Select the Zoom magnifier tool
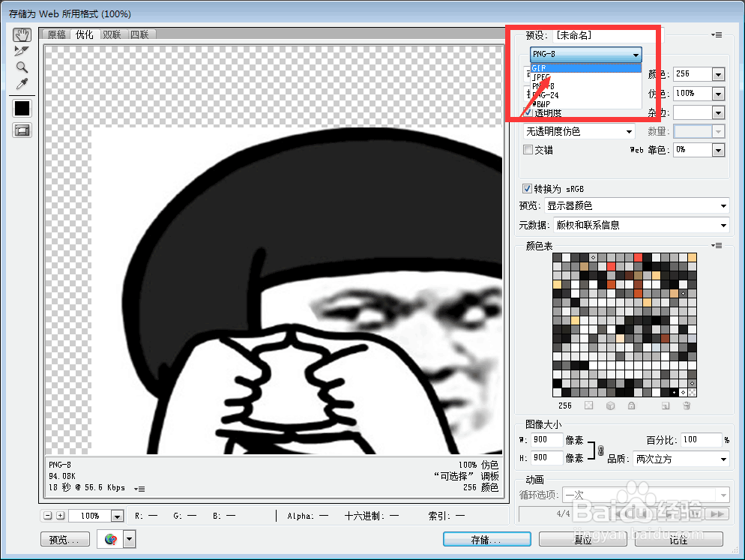The width and height of the screenshot is (745, 560). tap(22, 67)
